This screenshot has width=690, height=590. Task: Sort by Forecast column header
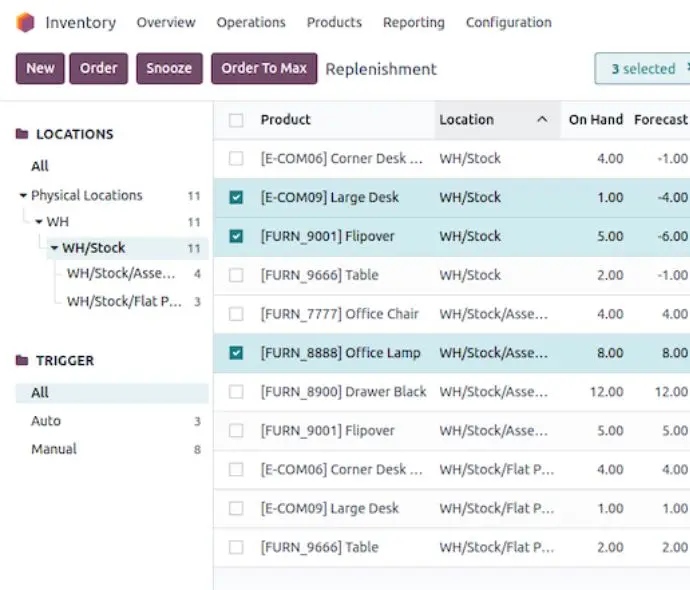click(661, 120)
